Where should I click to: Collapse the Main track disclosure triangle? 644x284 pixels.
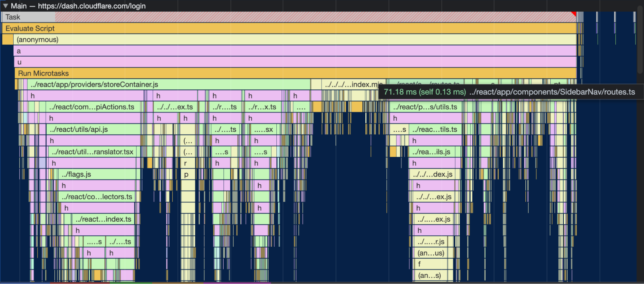pos(5,6)
